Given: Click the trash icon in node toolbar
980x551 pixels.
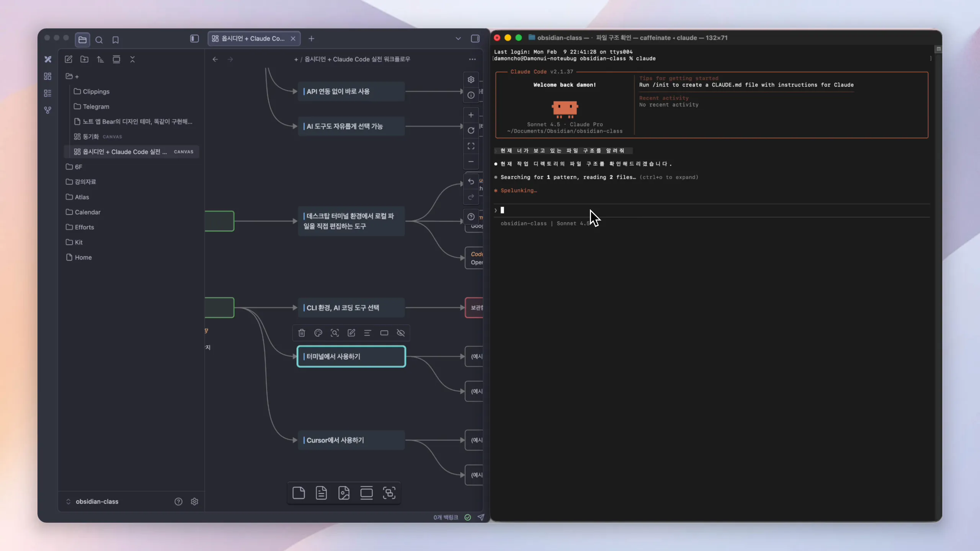Looking at the screenshot, I should coord(302,333).
